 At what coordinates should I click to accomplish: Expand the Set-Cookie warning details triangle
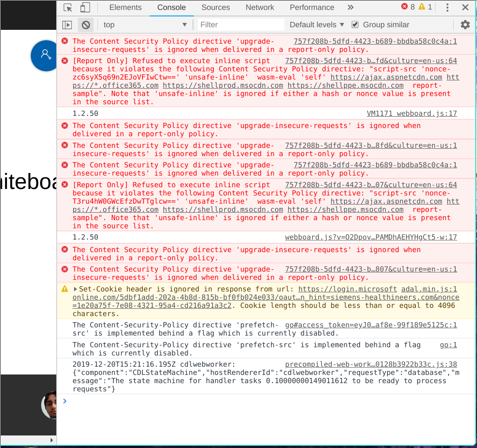74,289
